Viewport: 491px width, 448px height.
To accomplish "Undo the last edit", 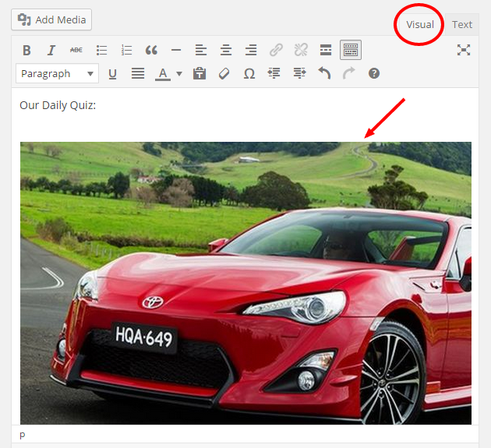I will click(x=324, y=74).
